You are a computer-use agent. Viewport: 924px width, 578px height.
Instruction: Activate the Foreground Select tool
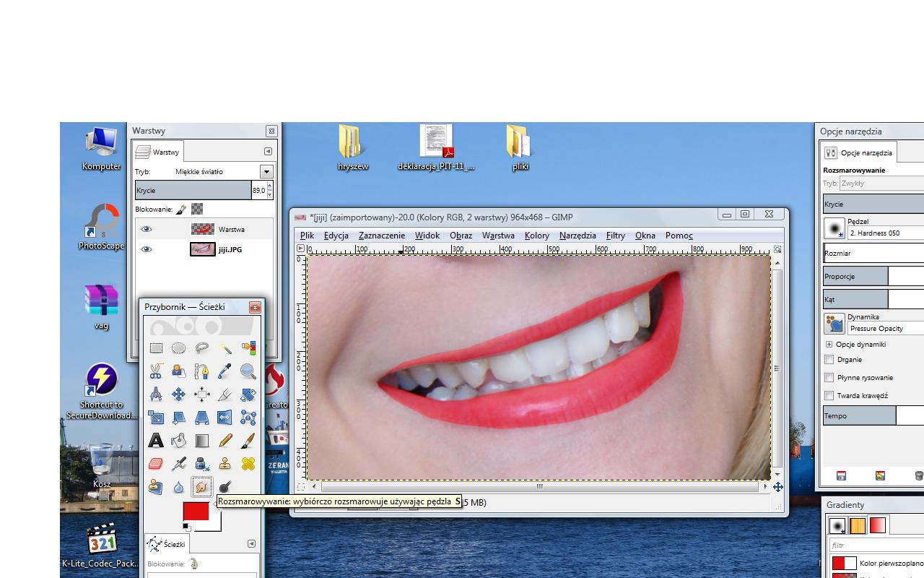click(x=179, y=371)
